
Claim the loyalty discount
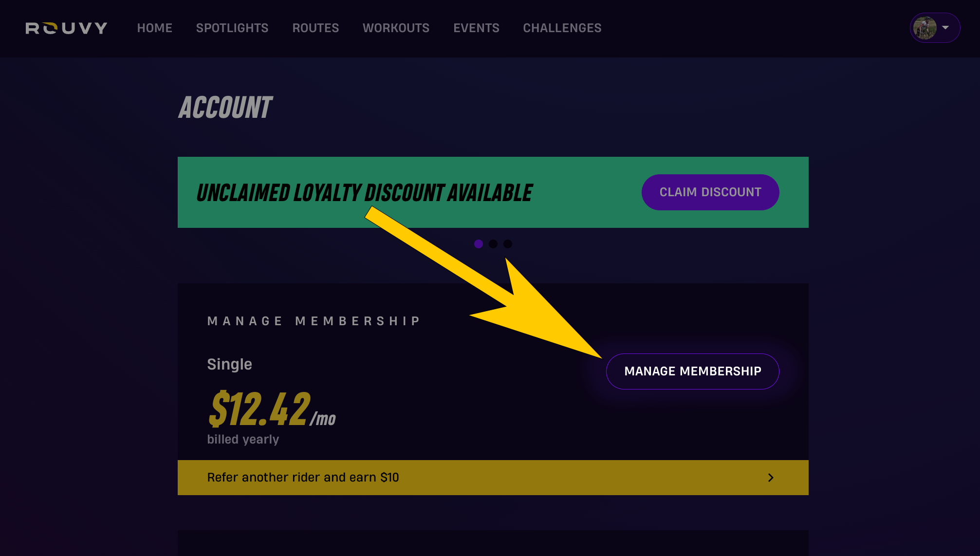(710, 192)
